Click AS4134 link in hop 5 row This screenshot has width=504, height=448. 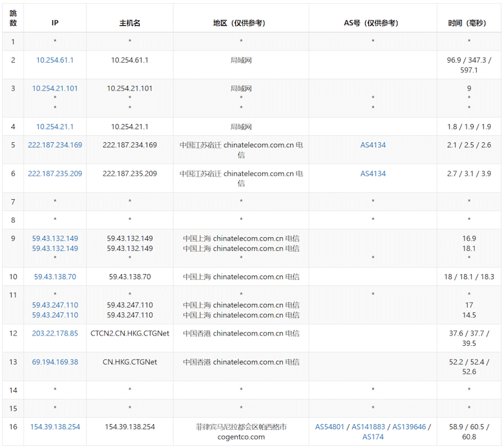click(373, 145)
